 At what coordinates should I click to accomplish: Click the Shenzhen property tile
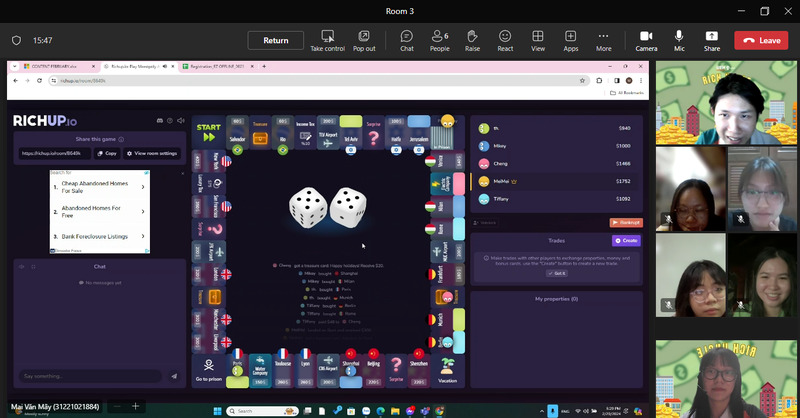coord(418,371)
